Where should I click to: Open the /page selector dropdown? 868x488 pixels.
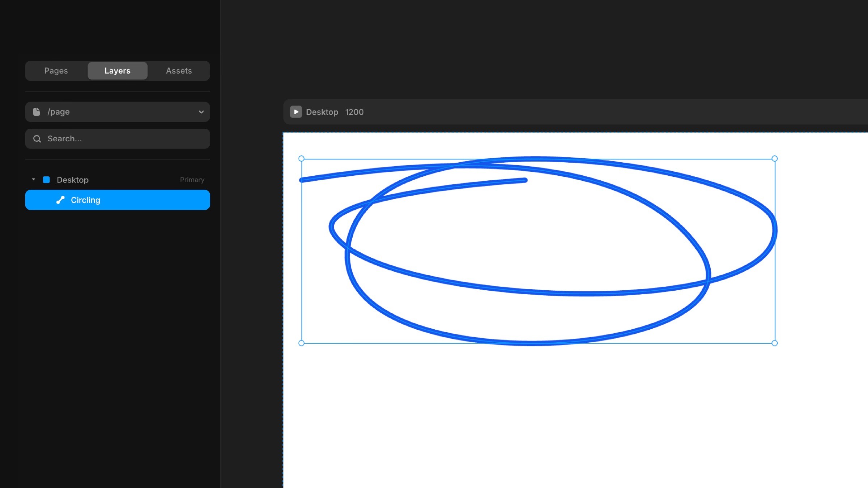pyautogui.click(x=118, y=112)
